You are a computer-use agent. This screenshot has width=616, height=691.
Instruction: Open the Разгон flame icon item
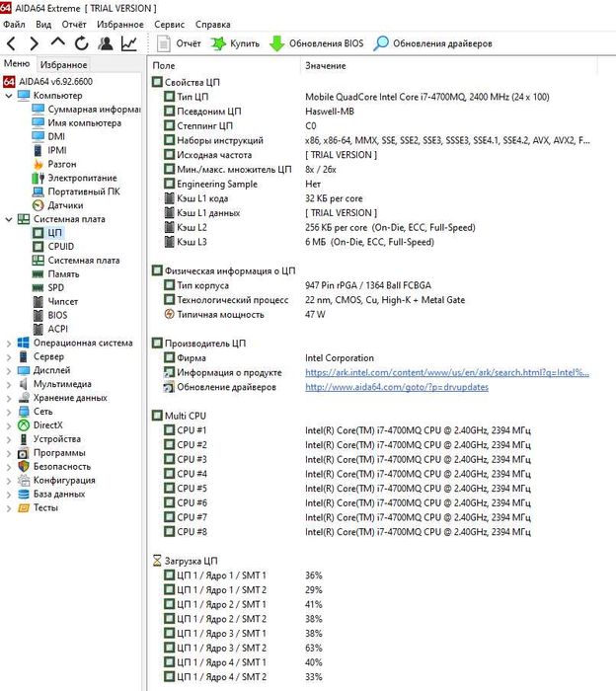[54, 164]
